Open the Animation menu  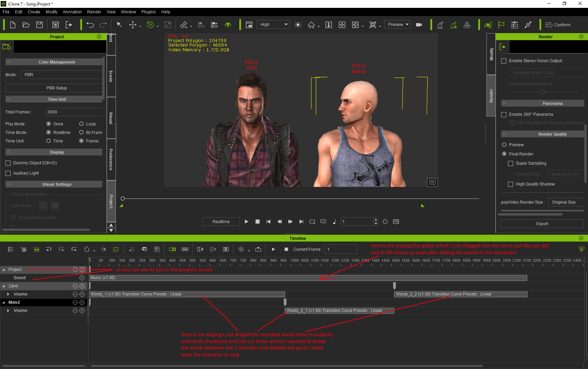click(x=72, y=12)
